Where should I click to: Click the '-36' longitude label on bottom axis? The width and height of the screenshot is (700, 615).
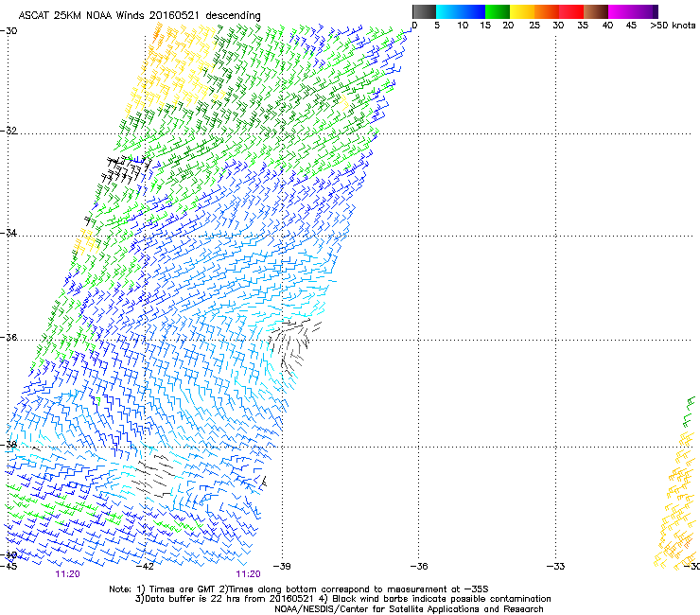click(419, 567)
